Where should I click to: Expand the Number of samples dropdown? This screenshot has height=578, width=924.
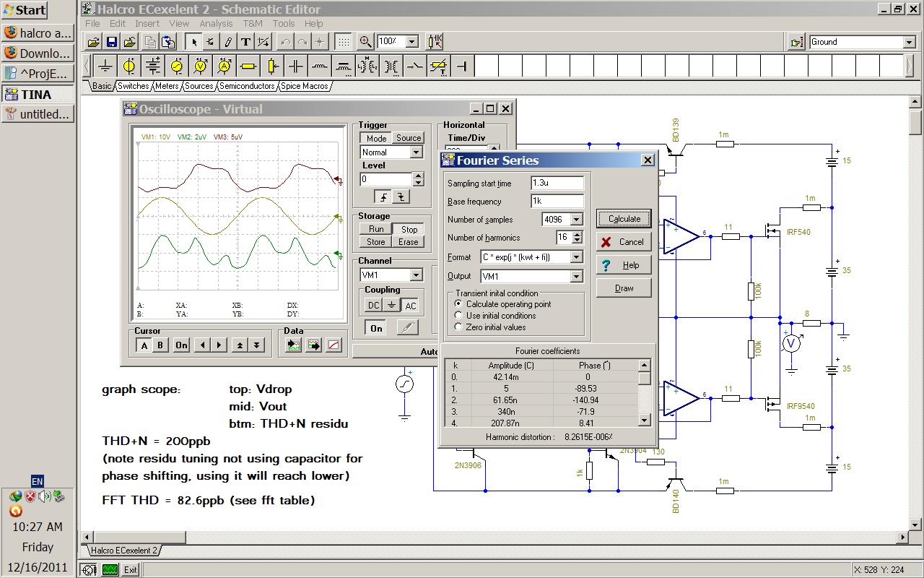pos(576,220)
